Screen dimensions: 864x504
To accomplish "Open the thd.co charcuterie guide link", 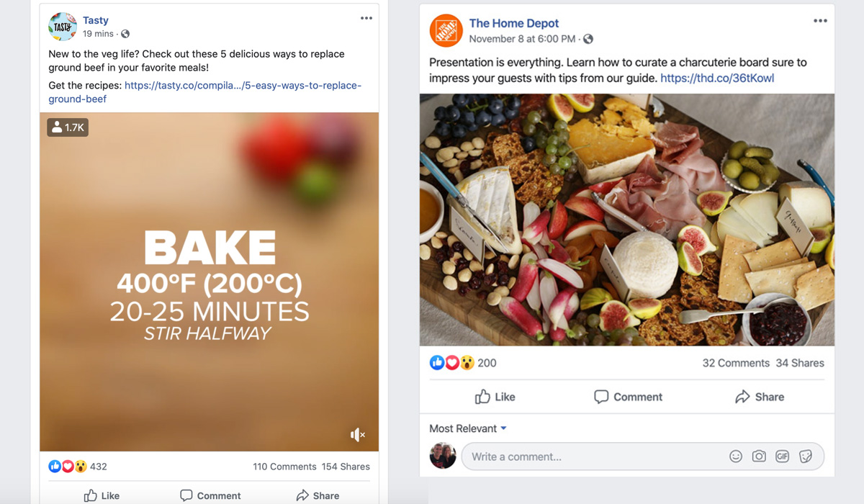I will tap(716, 78).
